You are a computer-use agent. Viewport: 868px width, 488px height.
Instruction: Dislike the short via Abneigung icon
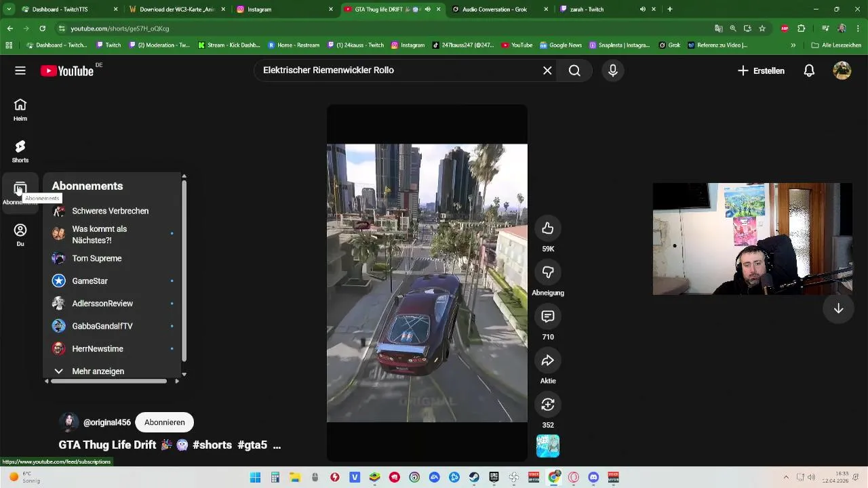point(548,272)
